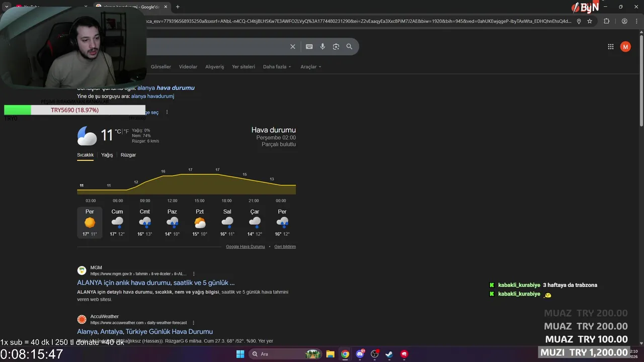Click the Geri bildirim feedback link
This screenshot has width=644, height=362.
[x=285, y=247]
